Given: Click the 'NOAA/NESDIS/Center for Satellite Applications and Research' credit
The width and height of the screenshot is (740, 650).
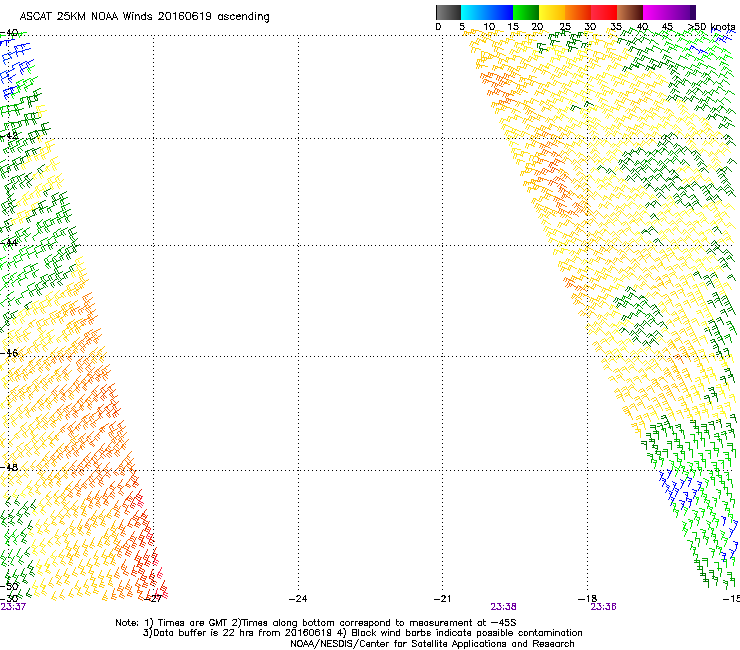Looking at the screenshot, I should pyautogui.click(x=432, y=644).
